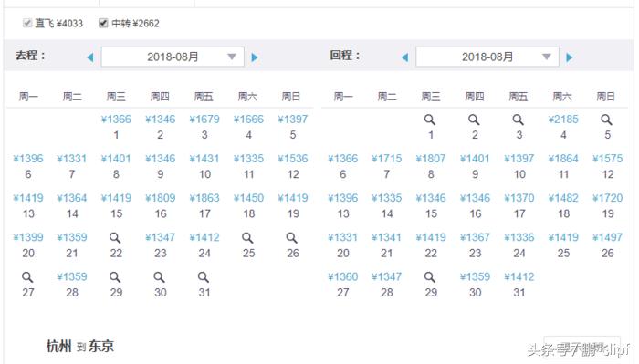Image resolution: width=639 pixels, height=364 pixels.
Task: Search prices for return August 29
Action: point(430,276)
